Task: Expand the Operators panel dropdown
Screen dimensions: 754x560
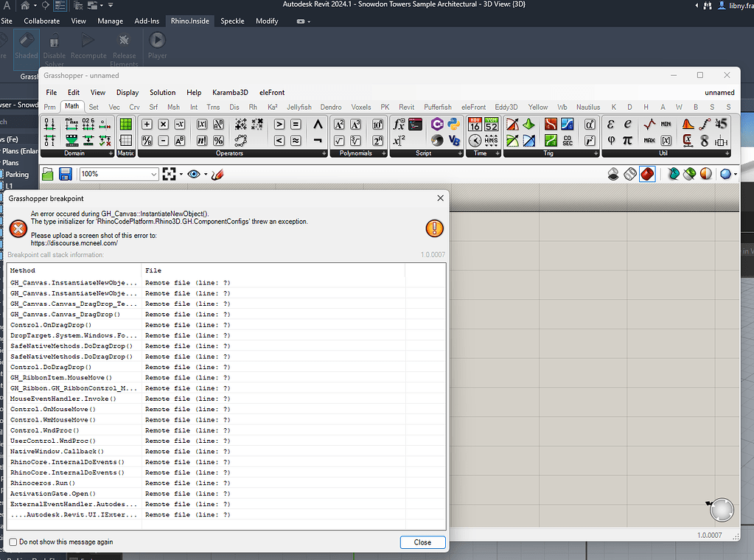Action: pyautogui.click(x=324, y=153)
